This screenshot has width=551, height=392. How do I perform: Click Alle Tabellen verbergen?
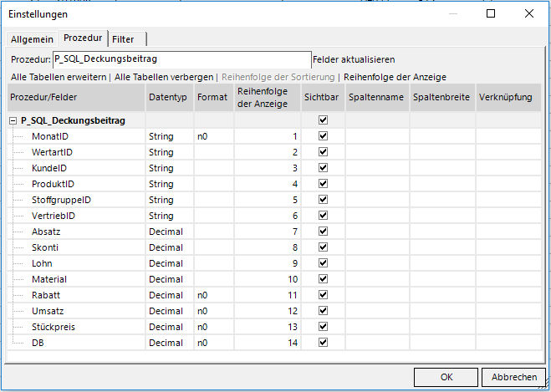(164, 76)
